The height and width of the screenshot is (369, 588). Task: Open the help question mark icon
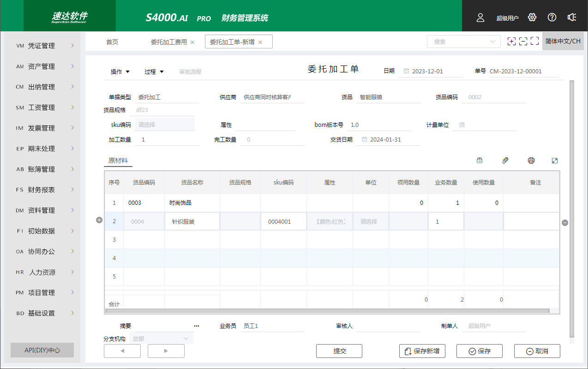(x=552, y=18)
